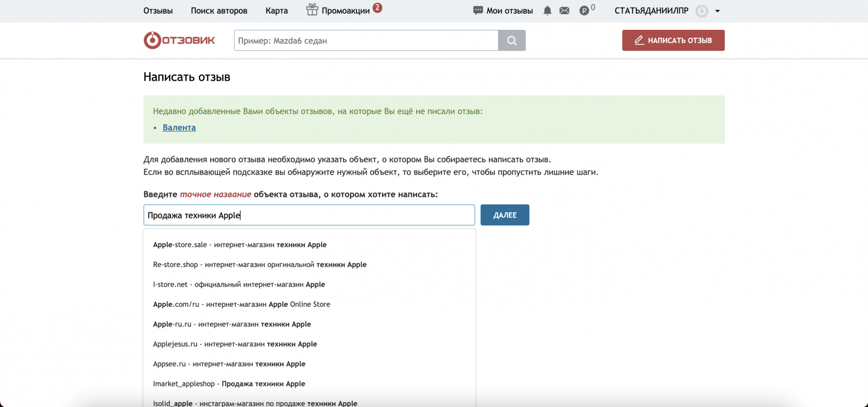Go to Поиск авторов

[x=219, y=11]
